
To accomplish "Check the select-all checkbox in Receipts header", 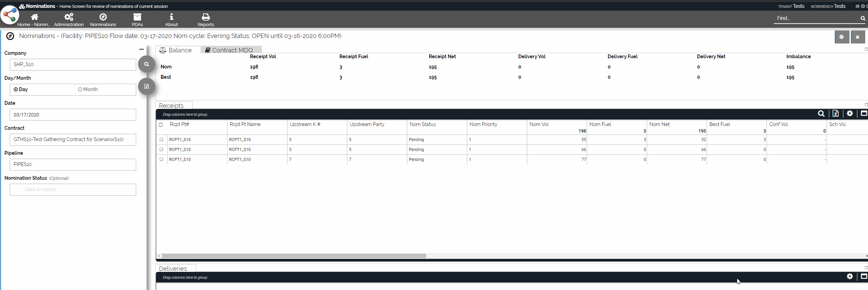I will tap(161, 125).
